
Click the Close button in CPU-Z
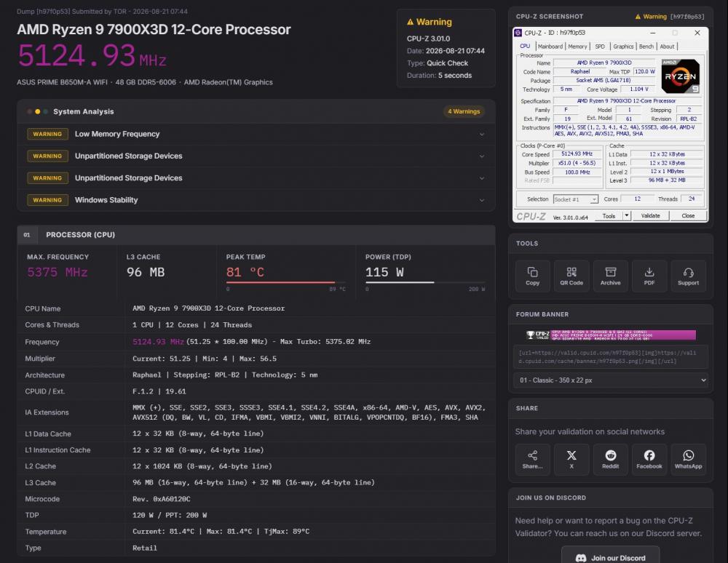(x=688, y=215)
